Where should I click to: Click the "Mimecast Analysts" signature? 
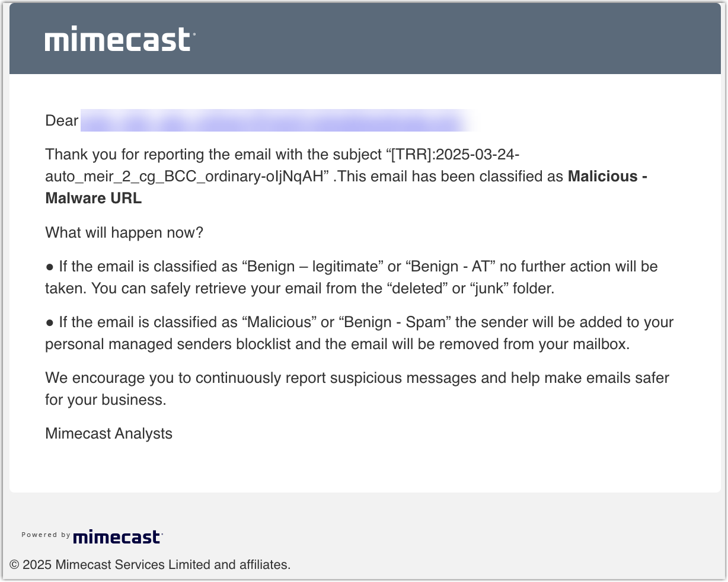(x=108, y=433)
